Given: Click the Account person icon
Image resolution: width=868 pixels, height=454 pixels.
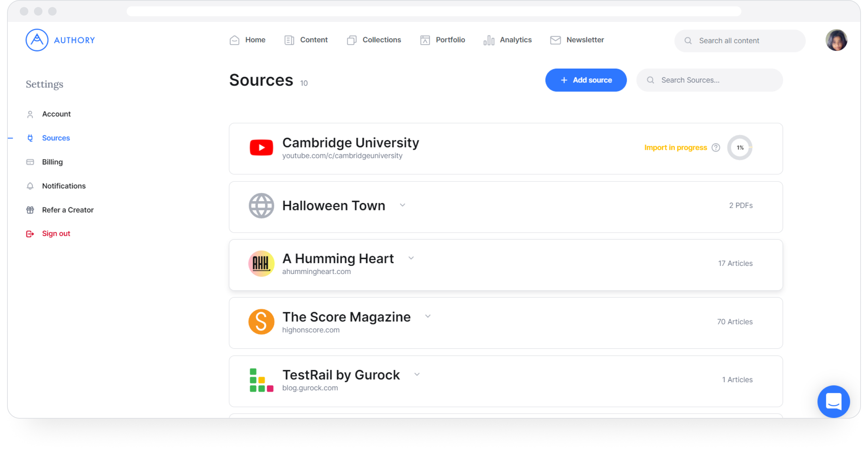Looking at the screenshot, I should tap(30, 114).
